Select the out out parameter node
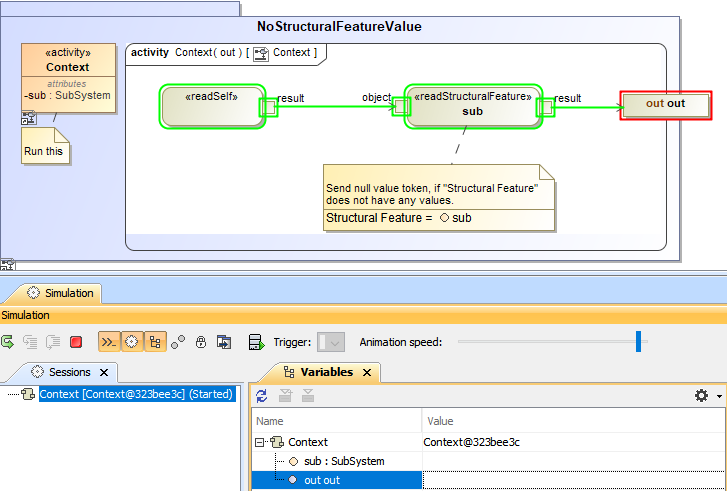727x491 pixels. click(666, 106)
